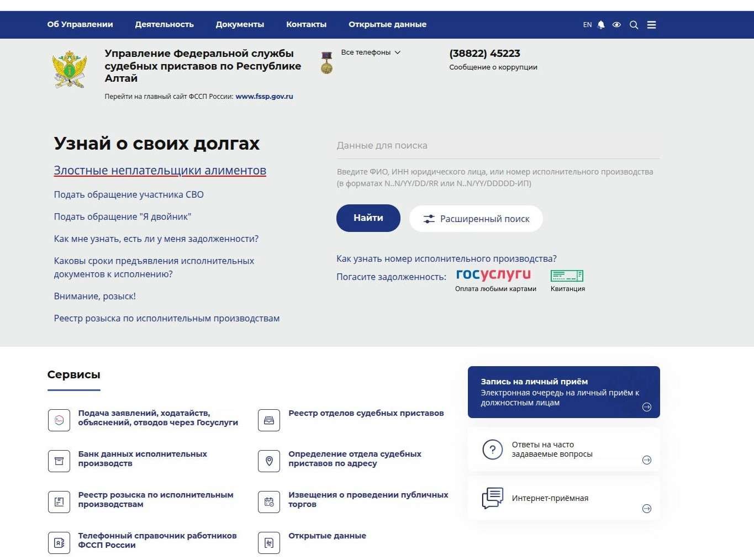Screen dimensions: 754x560
Task: Open Запись на личный приём banner arrow
Action: click(x=646, y=407)
